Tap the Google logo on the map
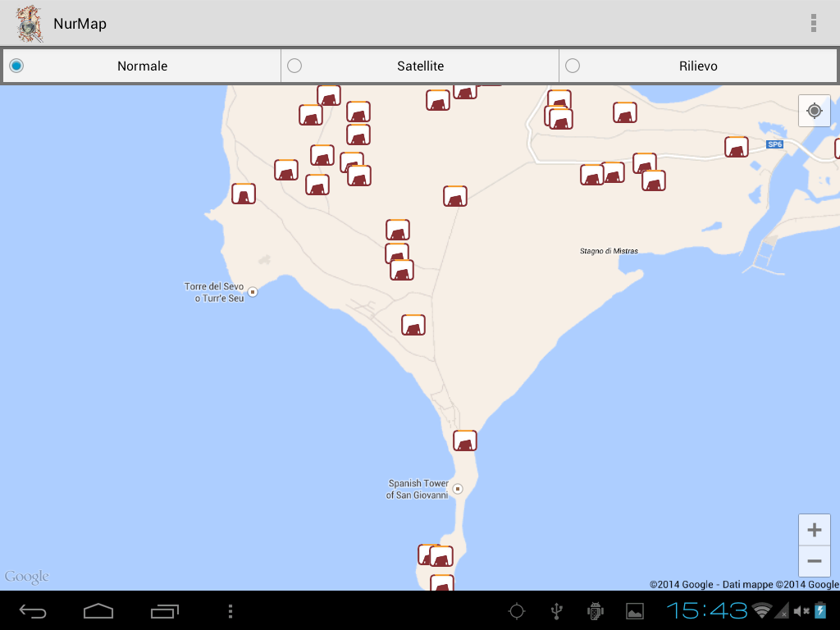Image resolution: width=840 pixels, height=630 pixels. 27,577
